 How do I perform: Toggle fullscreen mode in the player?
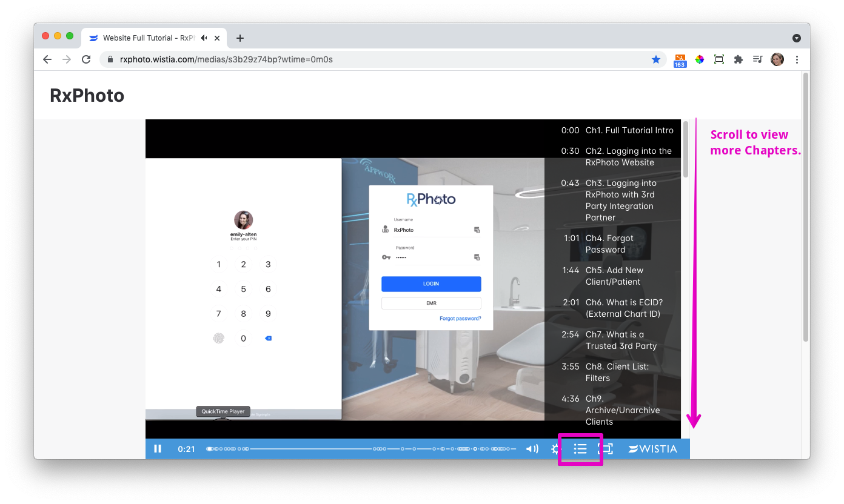[608, 449]
